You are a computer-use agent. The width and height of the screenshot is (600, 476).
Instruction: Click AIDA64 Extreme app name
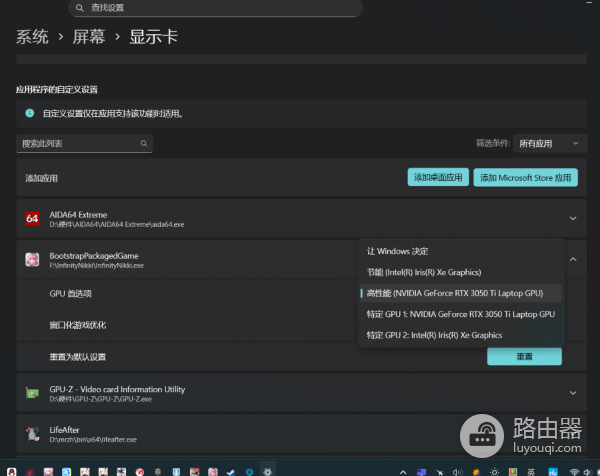(78, 215)
